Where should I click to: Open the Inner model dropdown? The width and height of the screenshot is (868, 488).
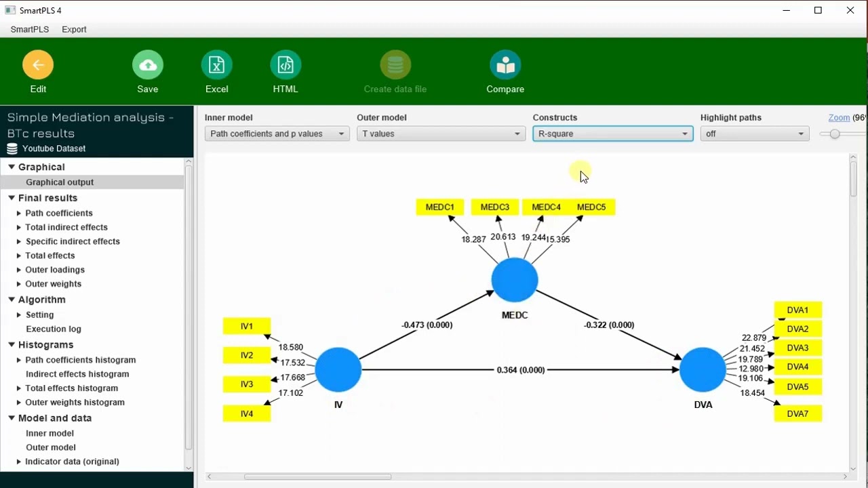(277, 134)
